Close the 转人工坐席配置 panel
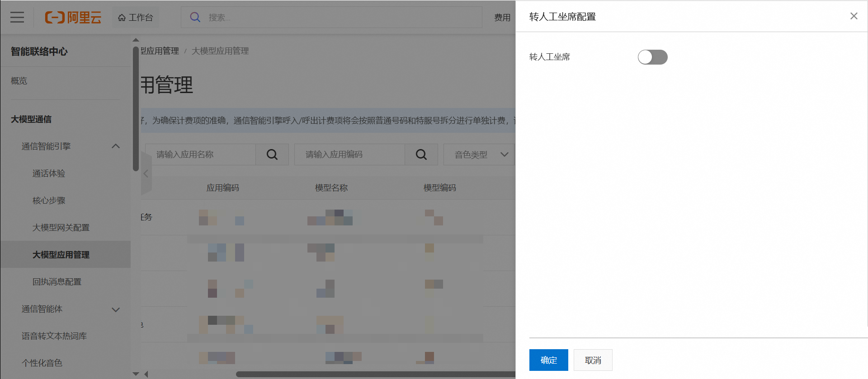Viewport: 868px width, 379px height. [x=854, y=16]
